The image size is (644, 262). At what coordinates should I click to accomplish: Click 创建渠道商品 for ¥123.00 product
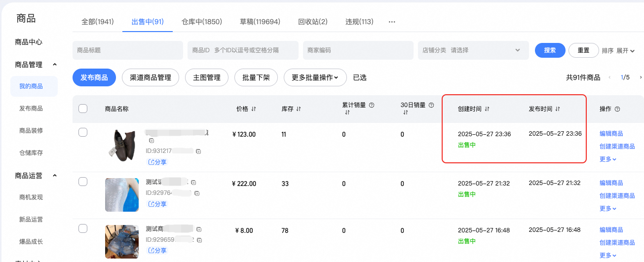coord(617,147)
